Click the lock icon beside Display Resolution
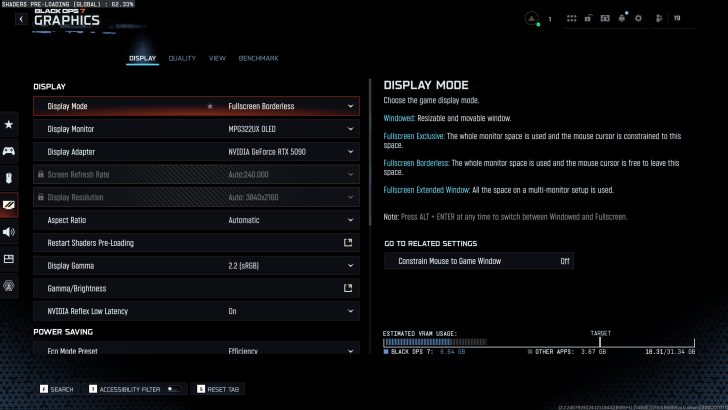 coord(40,197)
